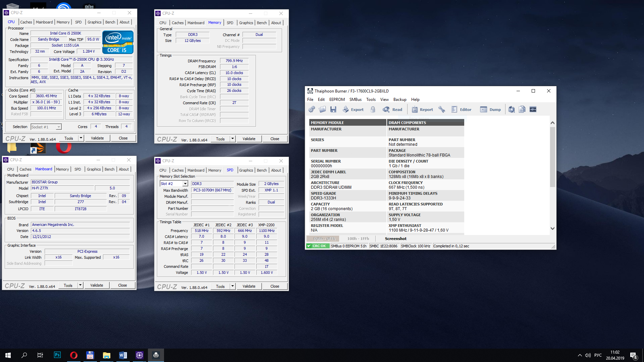This screenshot has width=644, height=362.
Task: Open taskbar search magnifier
Action: click(x=24, y=355)
